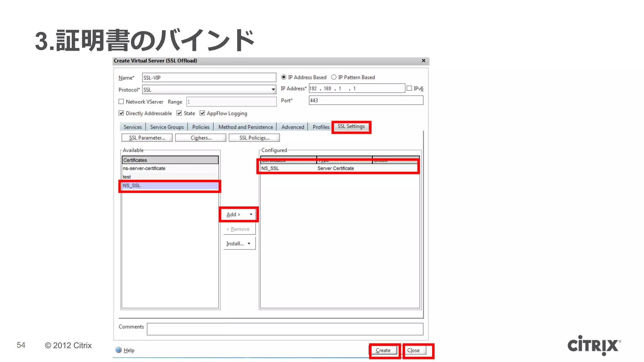Select test certificate in Available list
644x362 pixels.
click(170, 177)
